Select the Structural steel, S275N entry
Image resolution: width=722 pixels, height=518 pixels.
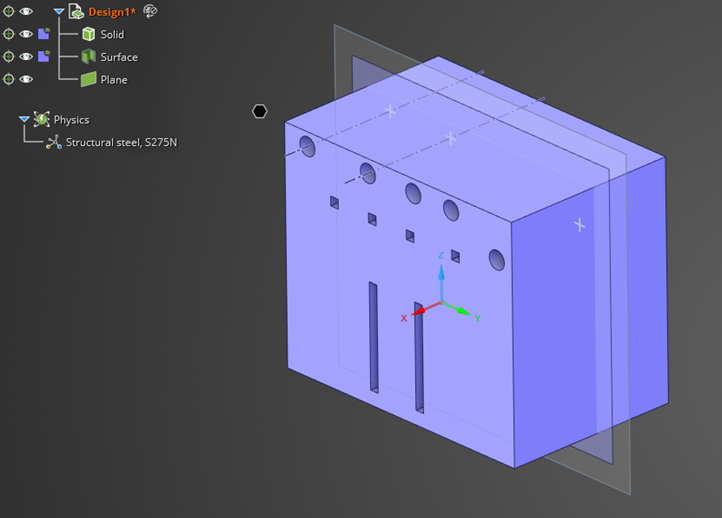[121, 143]
